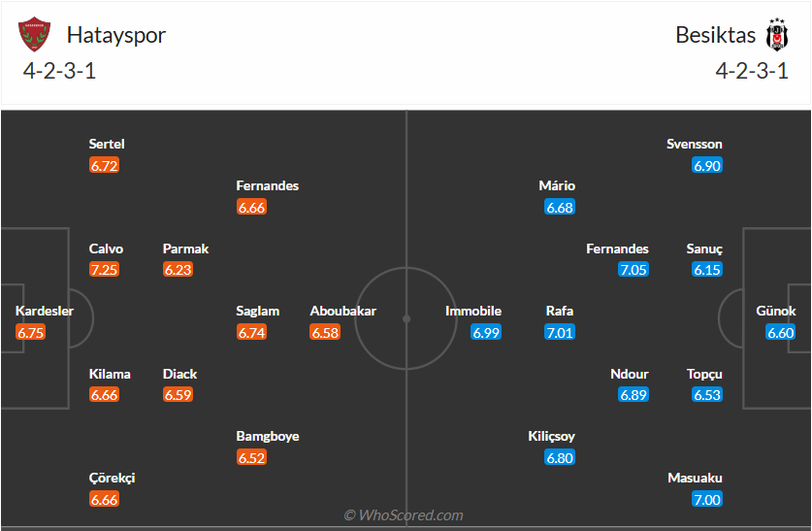Click Sertel's 6.72 rating badge
This screenshot has width=812, height=531.
(x=105, y=165)
